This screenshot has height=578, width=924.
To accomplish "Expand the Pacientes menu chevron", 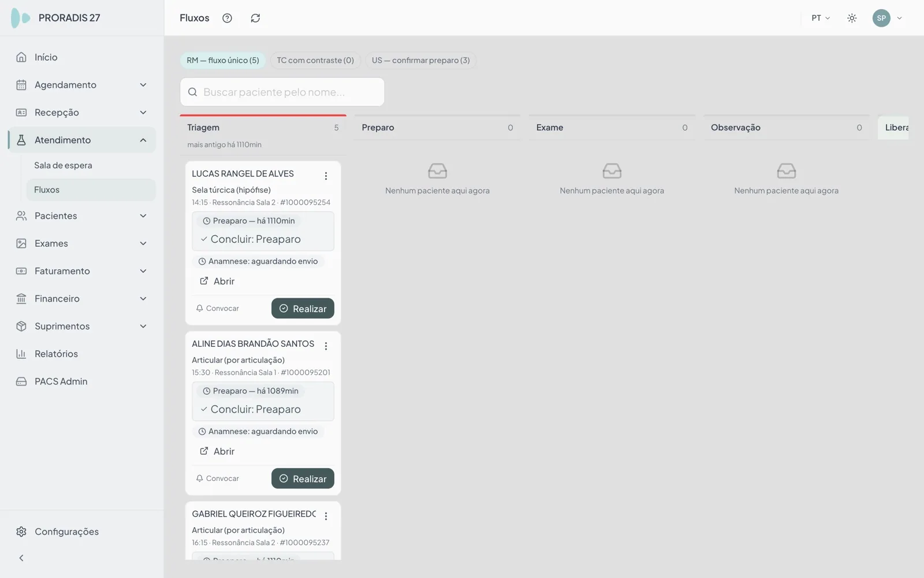I will (x=143, y=216).
